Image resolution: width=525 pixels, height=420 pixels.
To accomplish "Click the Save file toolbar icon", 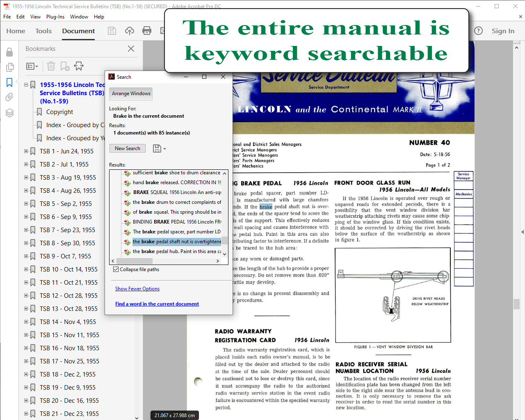I will [112, 31].
